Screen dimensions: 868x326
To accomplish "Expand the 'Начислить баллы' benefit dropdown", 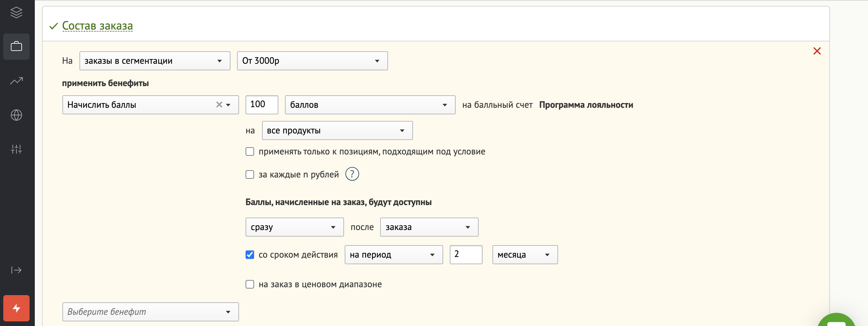I will click(228, 105).
